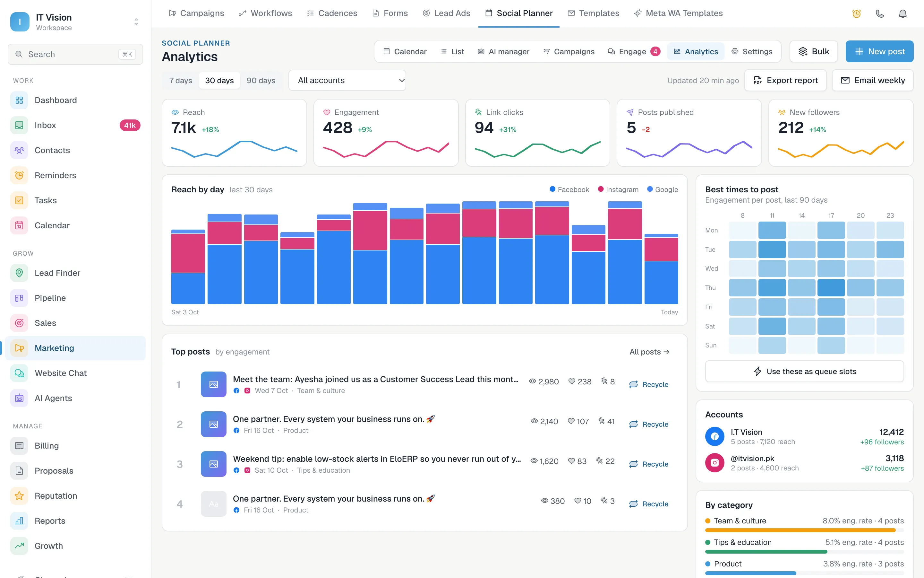
Task: Switch to the Campaigns top tab
Action: tap(196, 13)
